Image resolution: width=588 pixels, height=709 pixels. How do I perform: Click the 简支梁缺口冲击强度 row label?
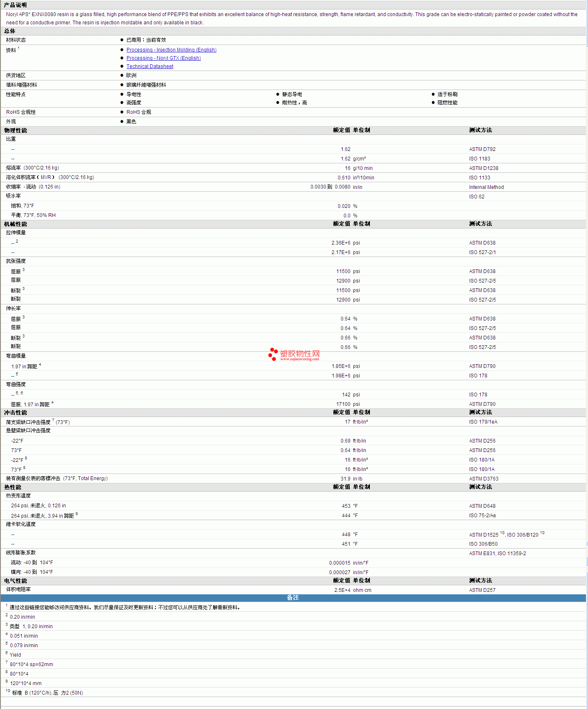(28, 422)
